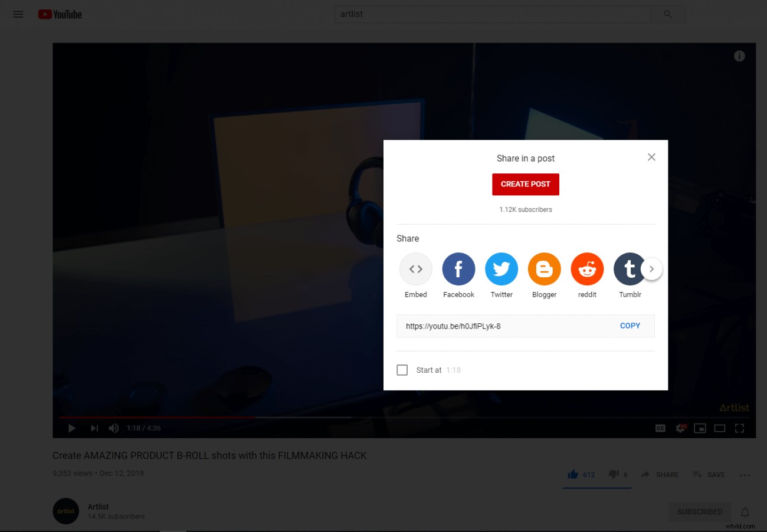Share the video on Twitter
Screen dimensions: 767x532
coord(501,269)
